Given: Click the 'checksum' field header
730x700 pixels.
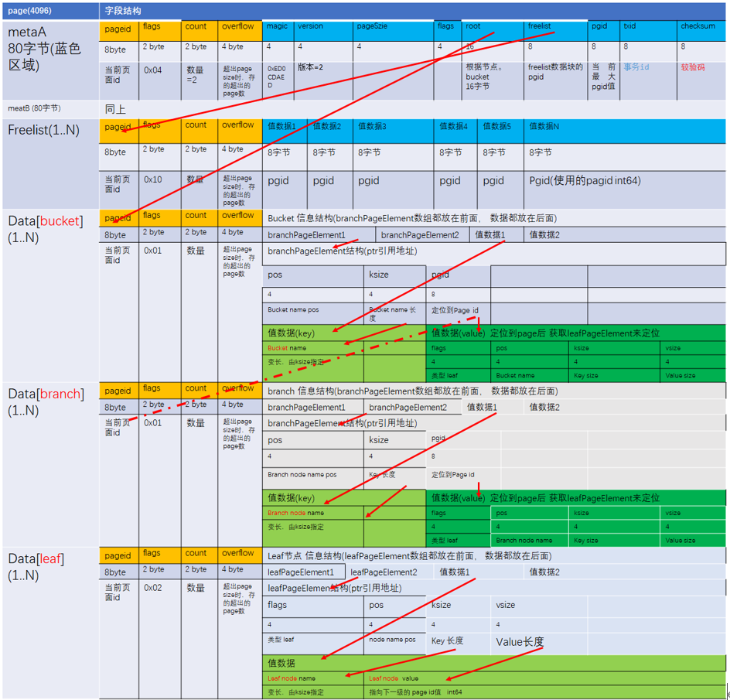Looking at the screenshot, I should point(701,31).
